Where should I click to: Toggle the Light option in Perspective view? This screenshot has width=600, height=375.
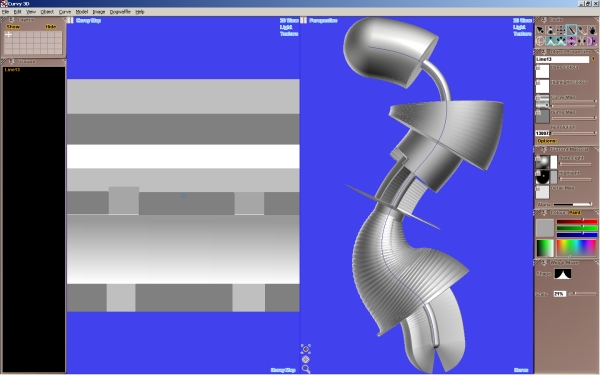[x=519, y=27]
